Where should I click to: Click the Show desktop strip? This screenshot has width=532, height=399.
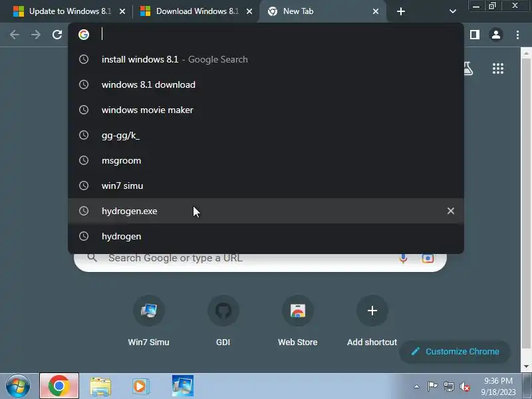[x=527, y=386]
